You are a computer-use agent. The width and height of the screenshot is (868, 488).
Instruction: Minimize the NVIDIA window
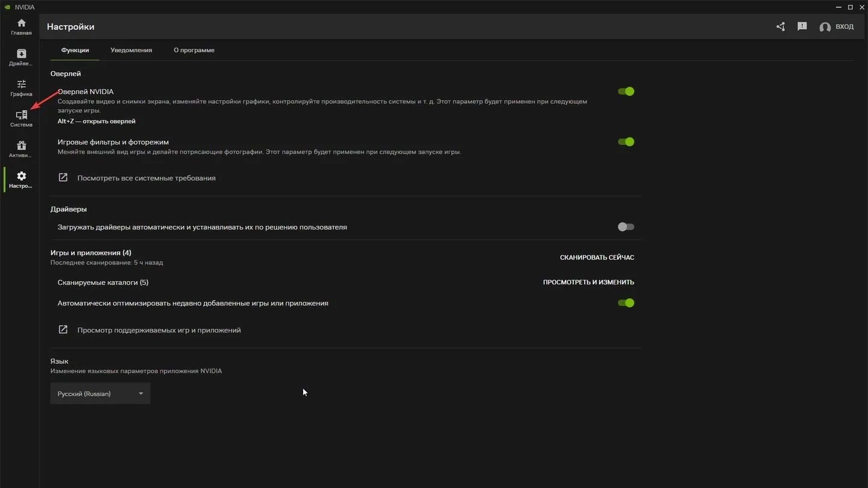click(838, 7)
